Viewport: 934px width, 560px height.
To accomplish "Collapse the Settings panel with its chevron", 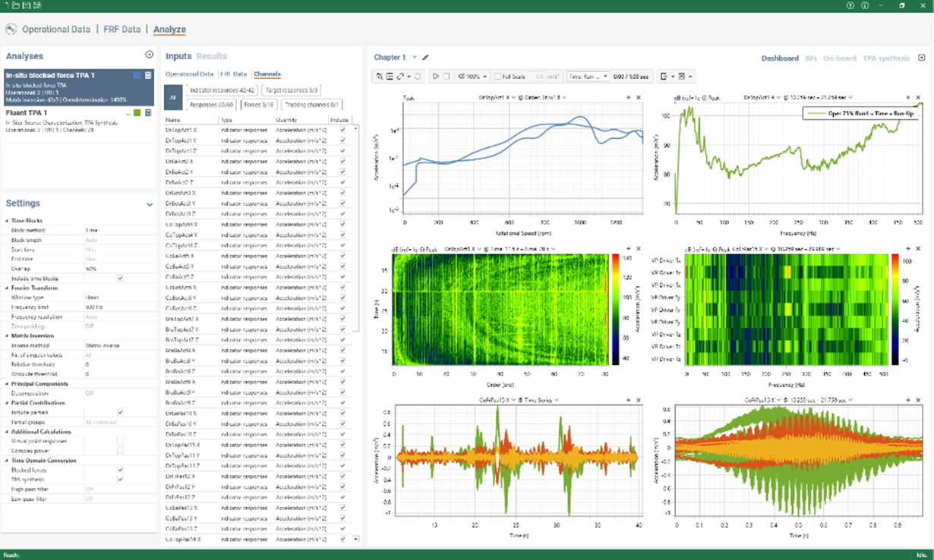I will pyautogui.click(x=150, y=204).
